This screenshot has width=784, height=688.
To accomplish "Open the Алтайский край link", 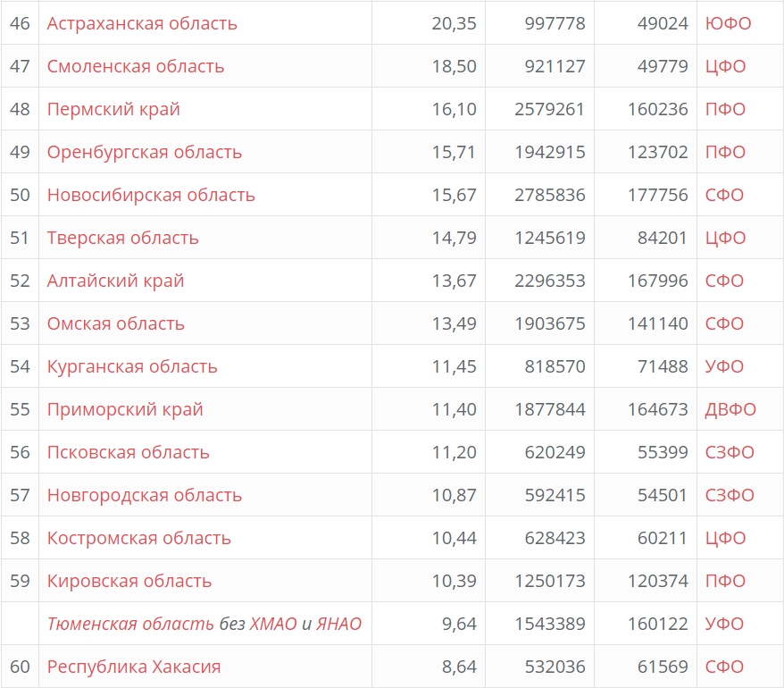I will tap(115, 281).
